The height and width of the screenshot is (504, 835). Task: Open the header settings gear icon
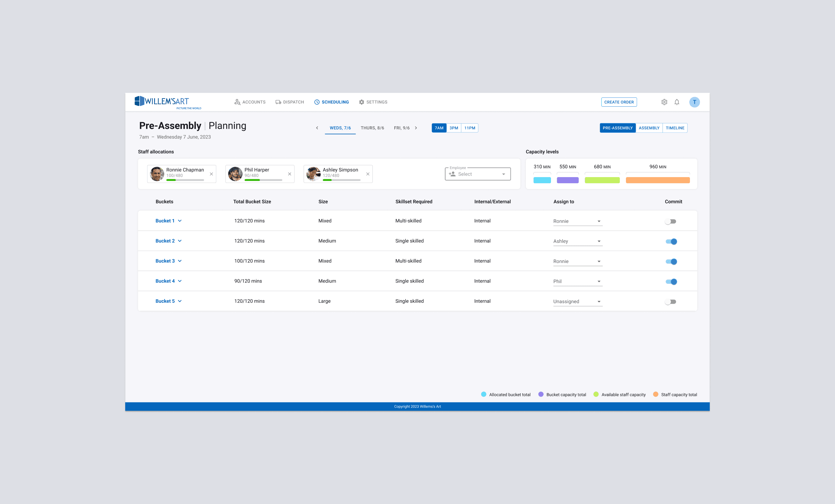664,102
